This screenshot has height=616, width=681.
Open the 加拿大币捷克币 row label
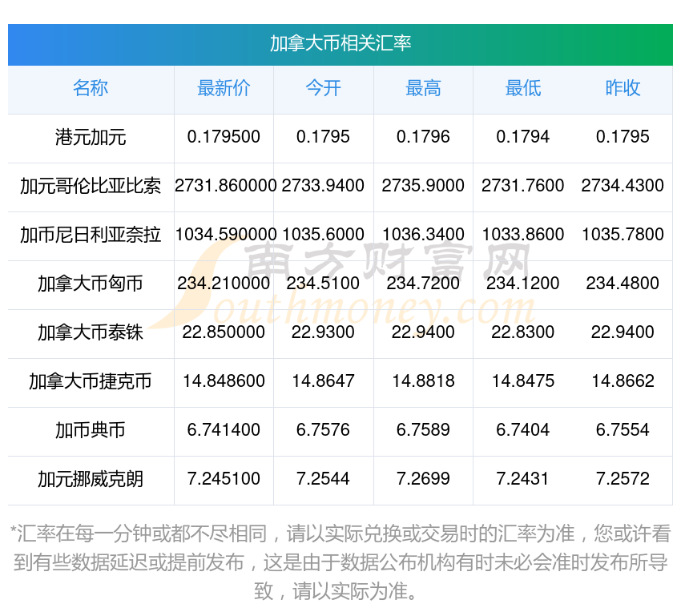click(91, 381)
